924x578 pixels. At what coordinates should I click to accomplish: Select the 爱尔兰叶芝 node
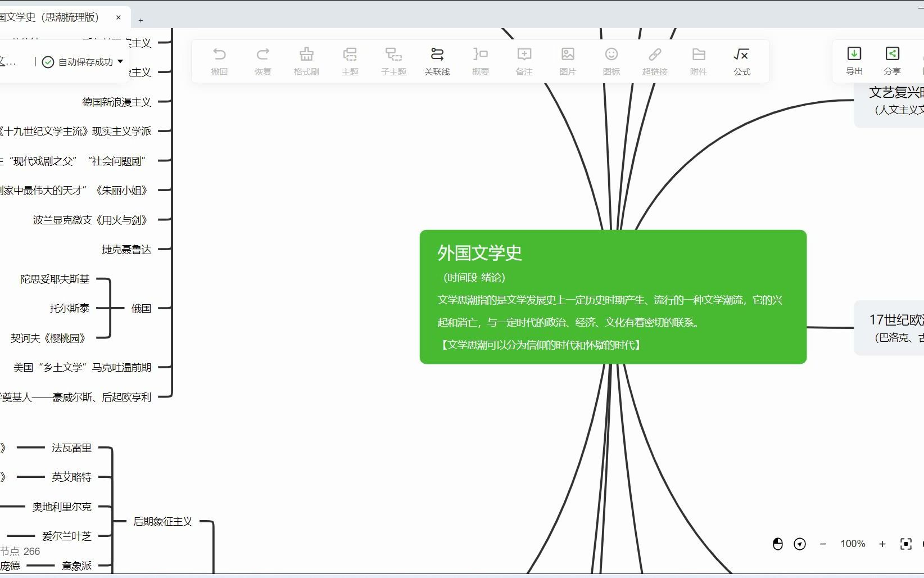click(66, 536)
